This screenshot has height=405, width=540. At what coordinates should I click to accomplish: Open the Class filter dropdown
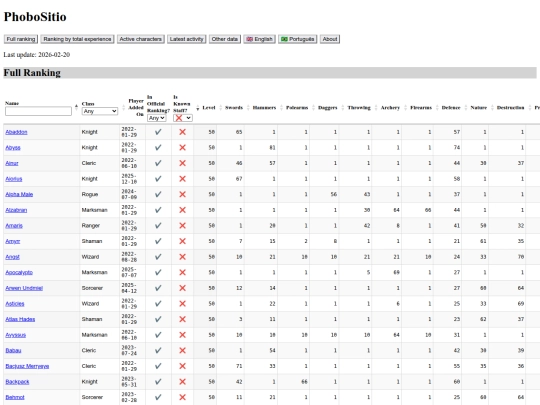tap(100, 111)
